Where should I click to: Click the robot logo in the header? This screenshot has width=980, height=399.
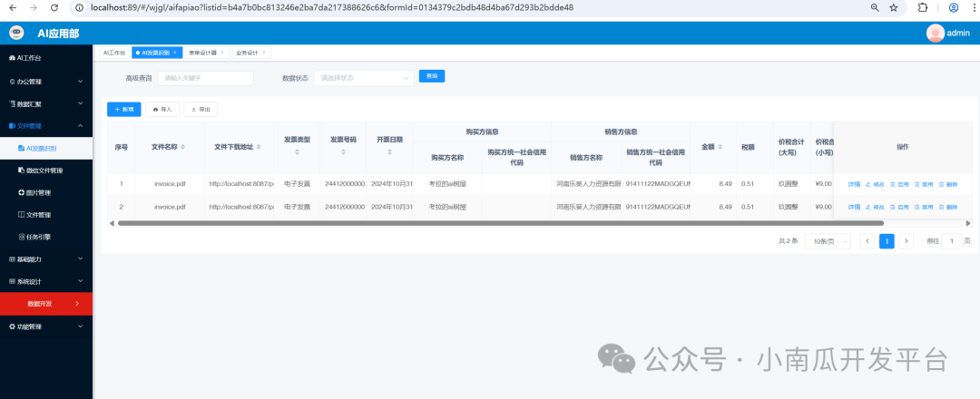click(x=17, y=33)
